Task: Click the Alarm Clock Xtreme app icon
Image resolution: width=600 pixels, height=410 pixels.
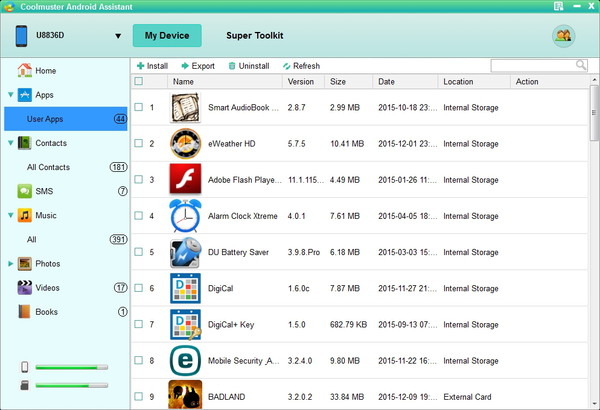Action: pyautogui.click(x=185, y=216)
